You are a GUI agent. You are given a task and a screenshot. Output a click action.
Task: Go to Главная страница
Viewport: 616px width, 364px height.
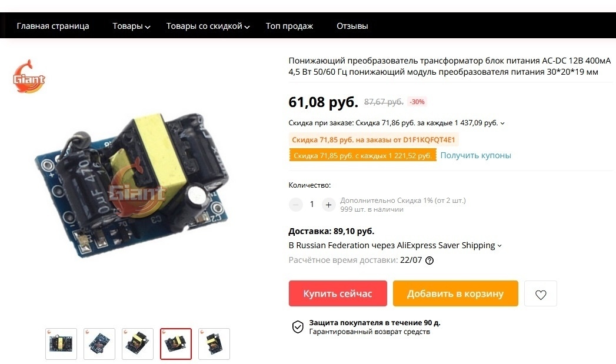pos(53,26)
